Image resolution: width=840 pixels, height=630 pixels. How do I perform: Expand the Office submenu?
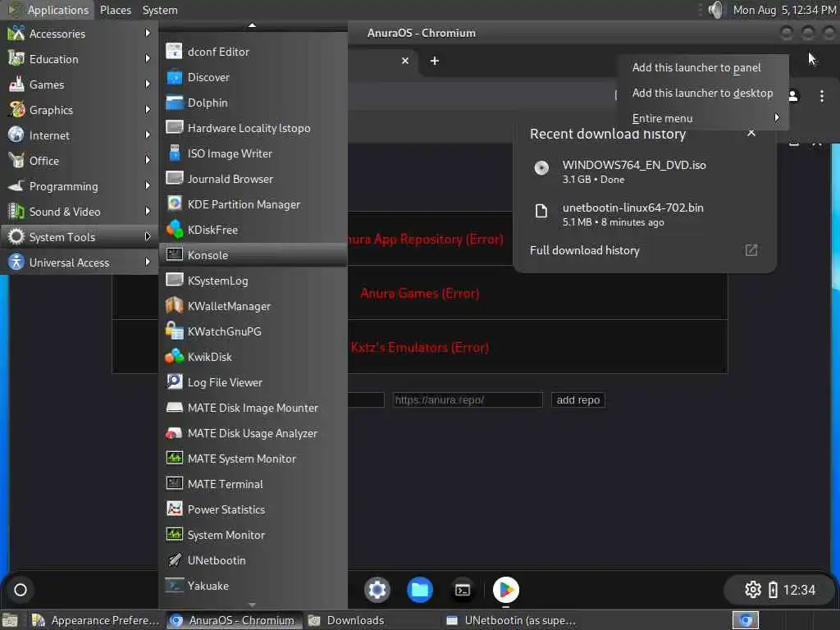pos(80,161)
